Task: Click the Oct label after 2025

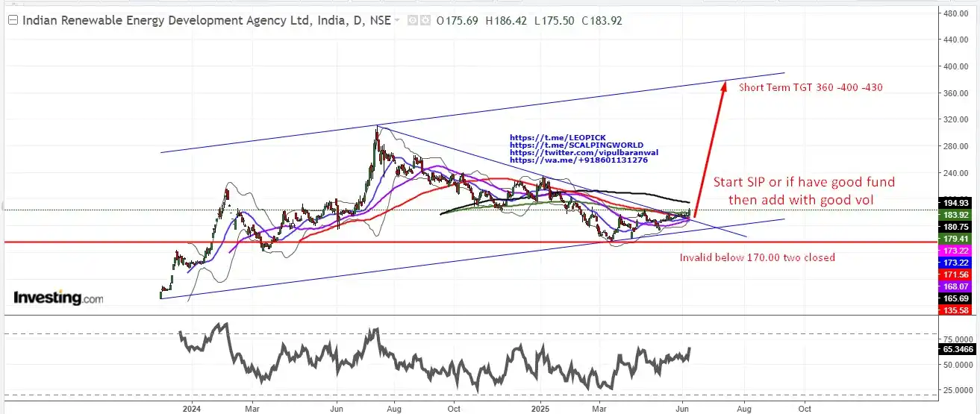Action: coord(805,409)
